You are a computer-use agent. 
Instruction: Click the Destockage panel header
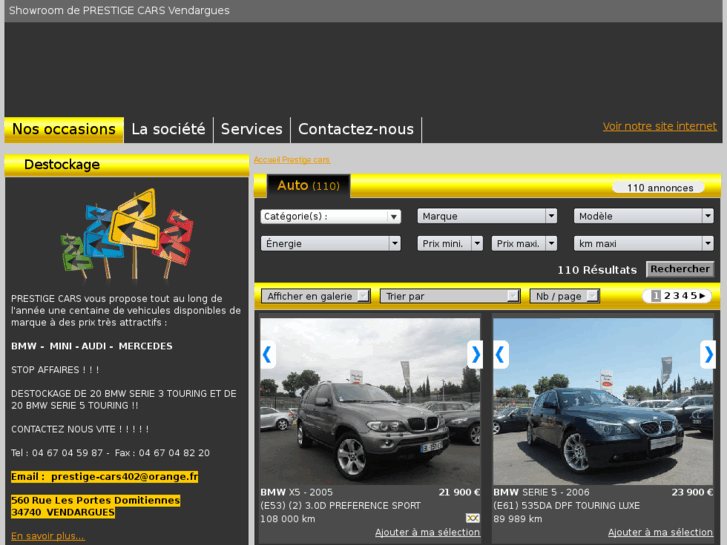127,165
